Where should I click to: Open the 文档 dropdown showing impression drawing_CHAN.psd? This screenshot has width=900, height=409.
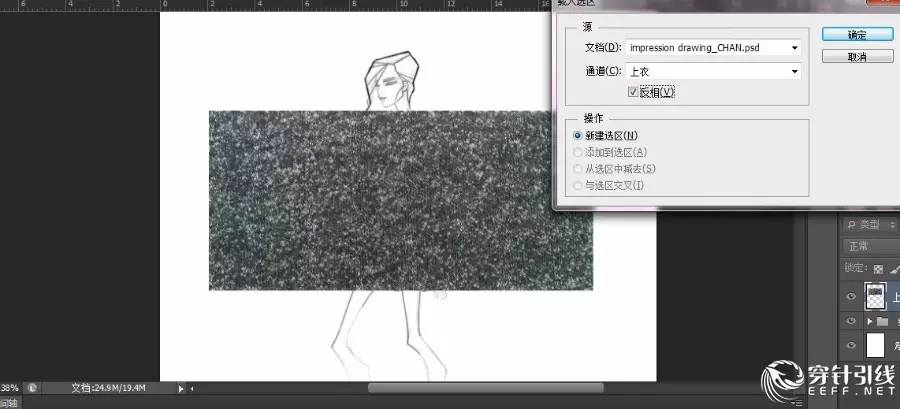coord(713,48)
